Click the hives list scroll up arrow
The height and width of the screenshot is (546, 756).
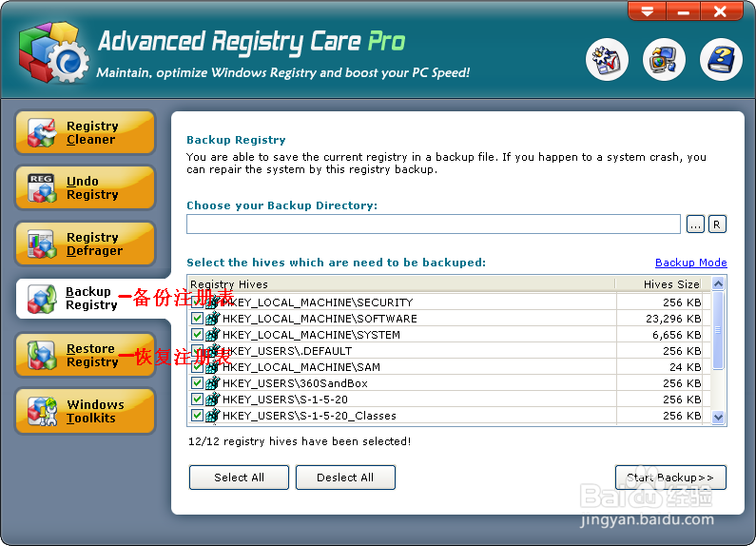[718, 283]
